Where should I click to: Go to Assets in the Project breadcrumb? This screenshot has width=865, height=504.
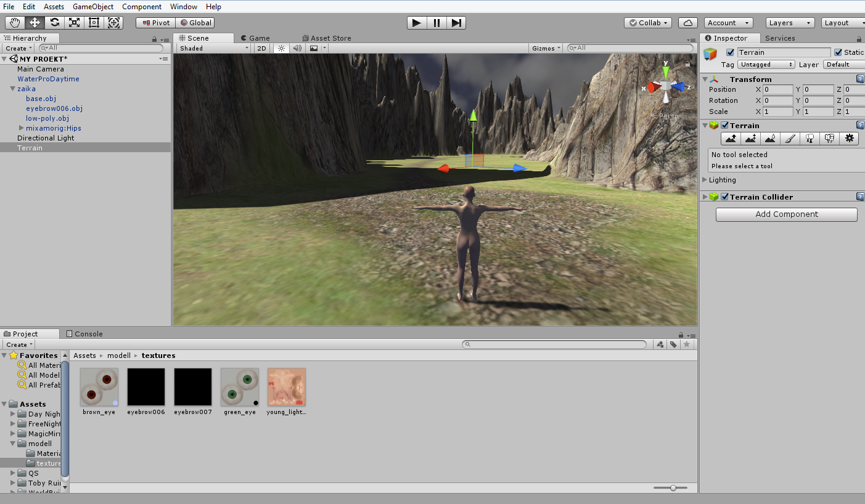click(x=84, y=356)
